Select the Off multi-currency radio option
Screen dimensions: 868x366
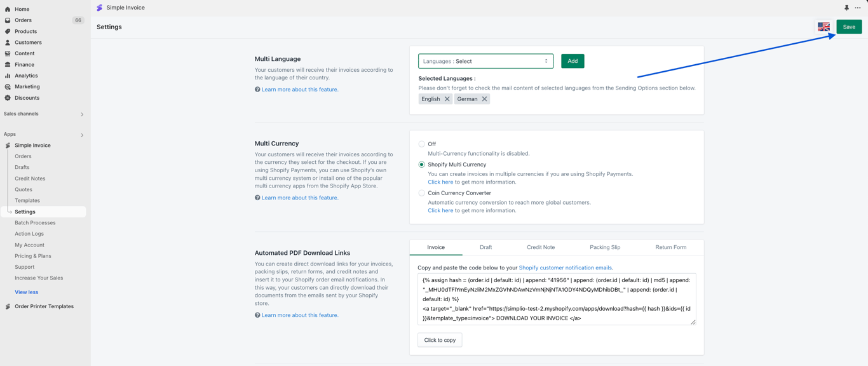pyautogui.click(x=421, y=144)
